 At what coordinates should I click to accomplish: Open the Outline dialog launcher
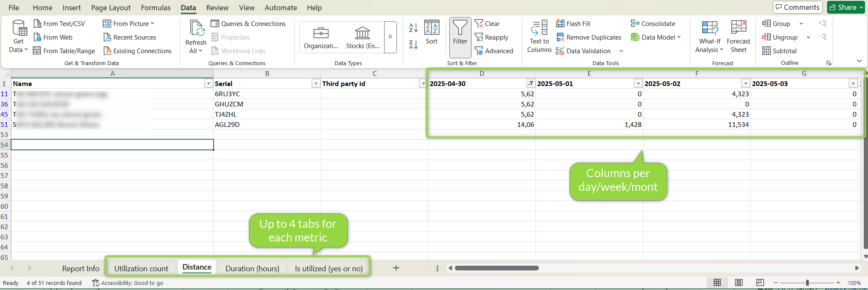pyautogui.click(x=829, y=63)
